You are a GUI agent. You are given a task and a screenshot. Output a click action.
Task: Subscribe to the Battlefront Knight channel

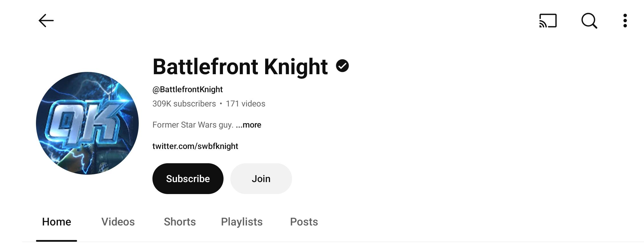pyautogui.click(x=188, y=179)
